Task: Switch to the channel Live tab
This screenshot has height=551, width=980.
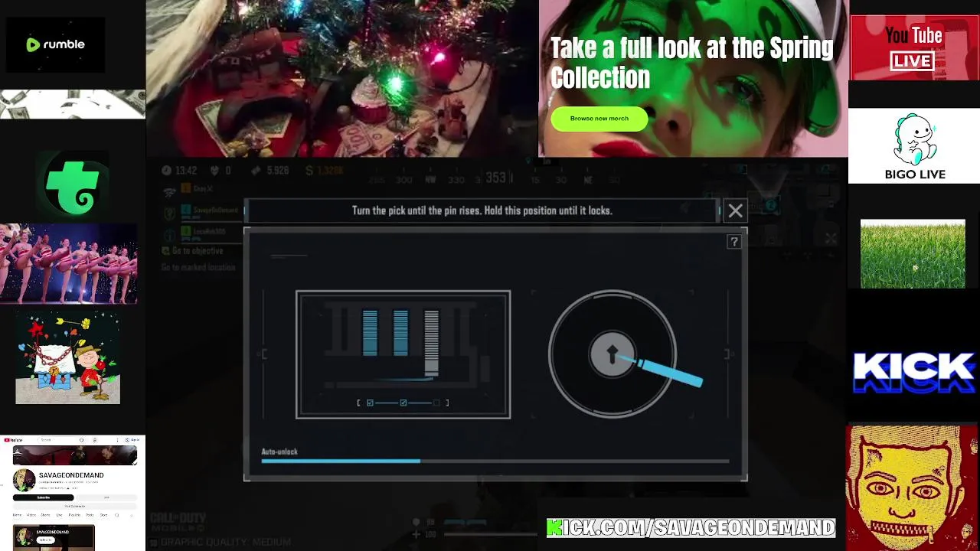Action: [x=59, y=515]
